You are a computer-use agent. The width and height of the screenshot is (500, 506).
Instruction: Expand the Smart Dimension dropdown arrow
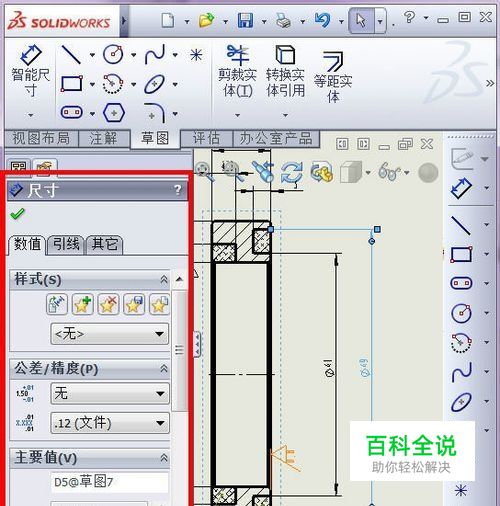31,115
